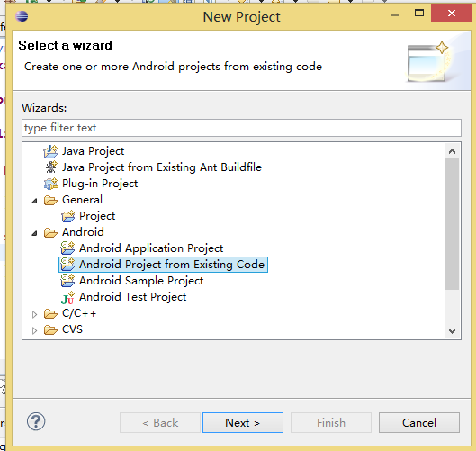This screenshot has width=476, height=451.
Task: Click the Java Project wizard icon
Action: (50, 151)
